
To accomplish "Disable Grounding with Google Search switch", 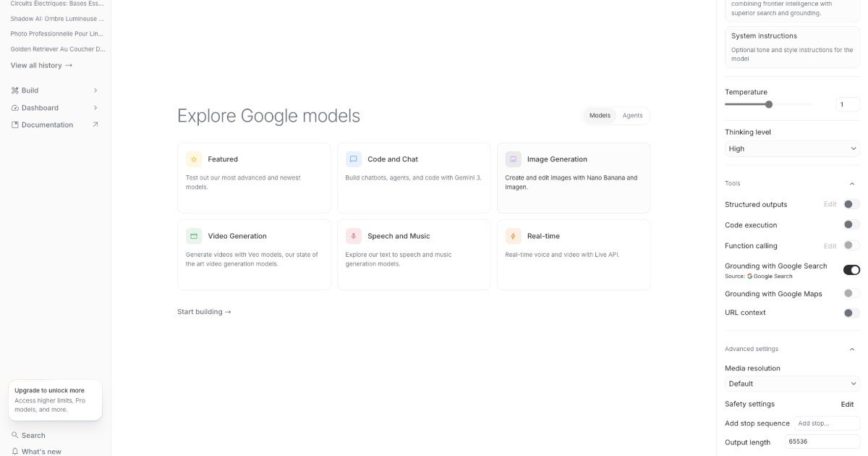I will [x=851, y=270].
